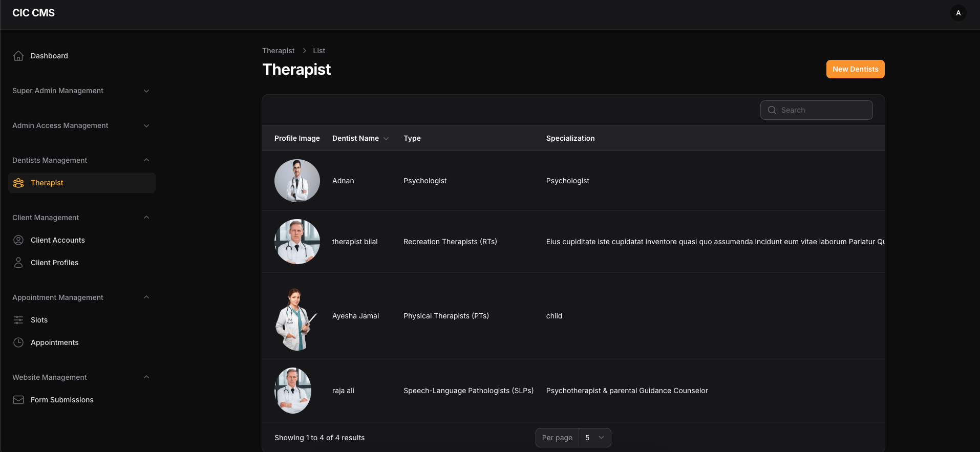Click the Therapist people icon in sidebar
The image size is (980, 452).
coord(18,183)
